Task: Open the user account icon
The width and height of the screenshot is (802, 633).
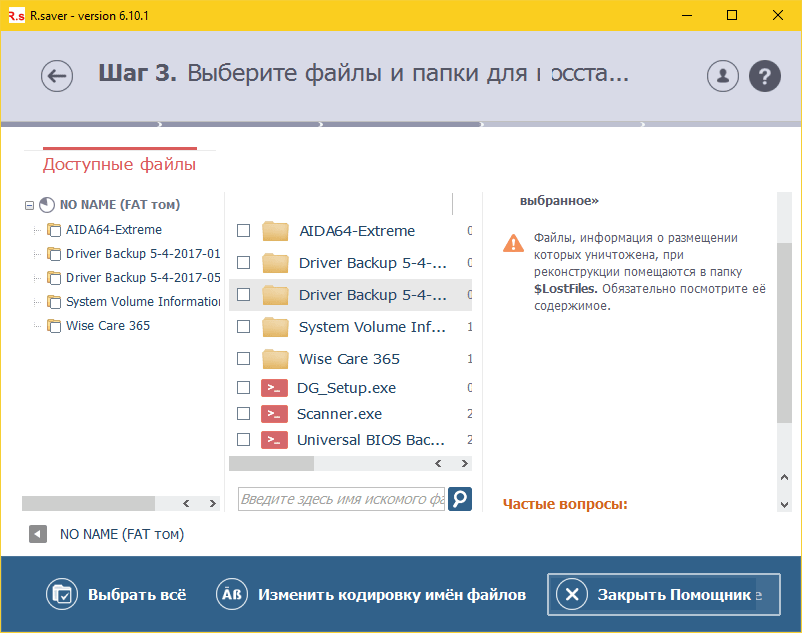Action: [x=722, y=76]
